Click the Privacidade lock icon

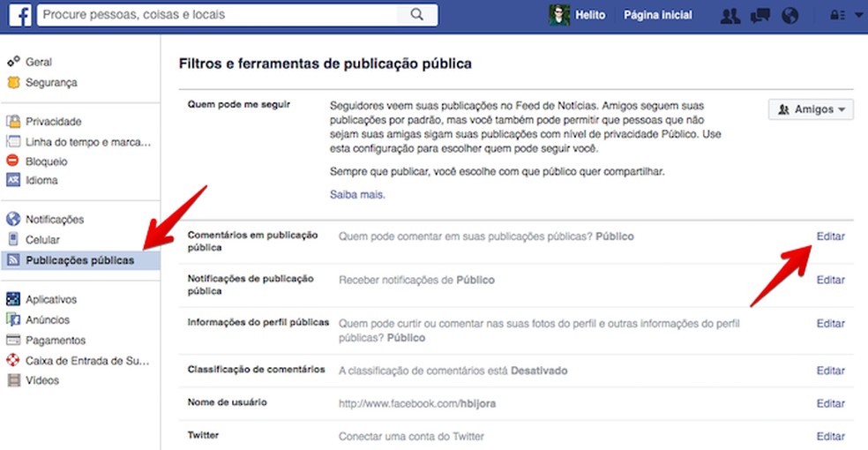pyautogui.click(x=13, y=121)
